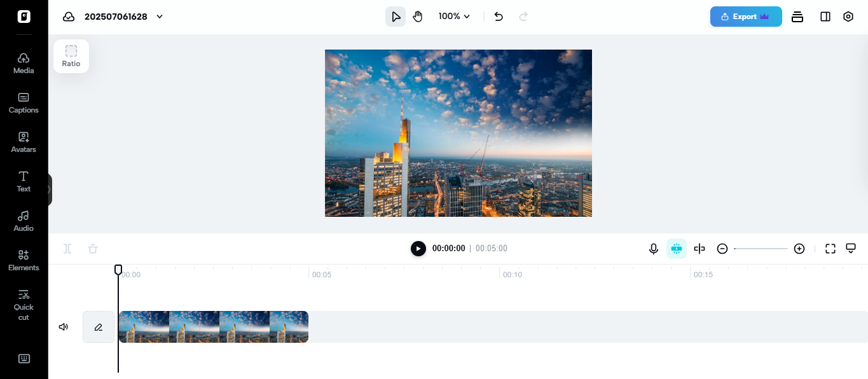Toggle the auto-captions feature

pos(677,249)
